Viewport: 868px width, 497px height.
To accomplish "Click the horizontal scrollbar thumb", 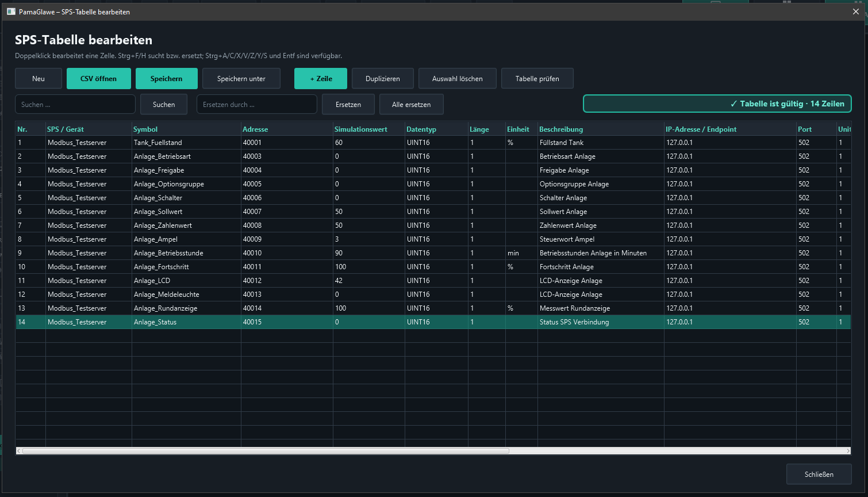I will 266,451.
